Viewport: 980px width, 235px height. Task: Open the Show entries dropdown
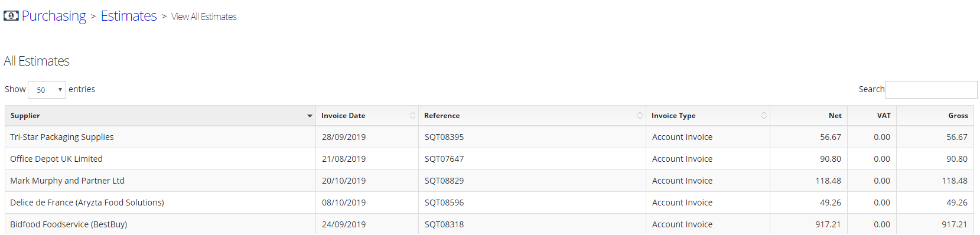pos(47,90)
